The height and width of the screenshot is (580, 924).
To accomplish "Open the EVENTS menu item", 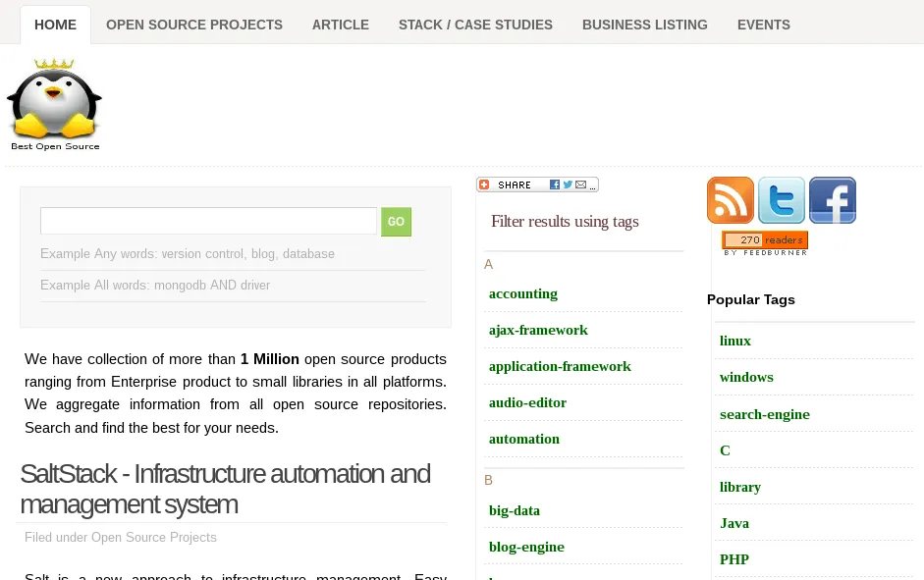I will (x=763, y=25).
